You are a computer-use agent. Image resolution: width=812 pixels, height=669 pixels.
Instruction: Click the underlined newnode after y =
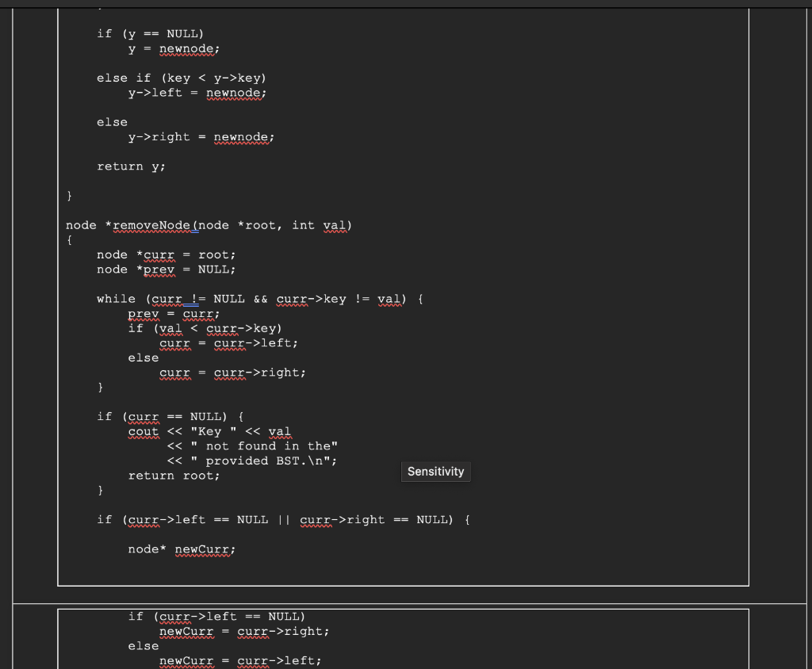click(187, 48)
